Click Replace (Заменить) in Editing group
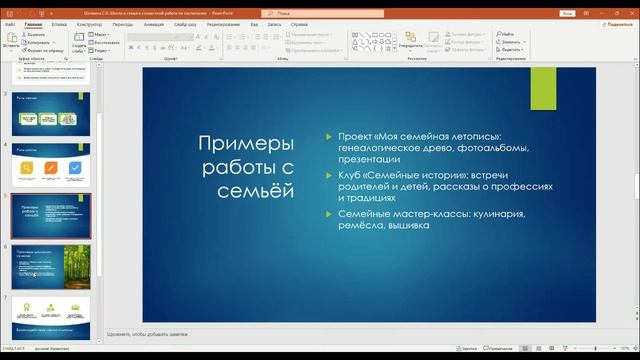 (x=511, y=42)
